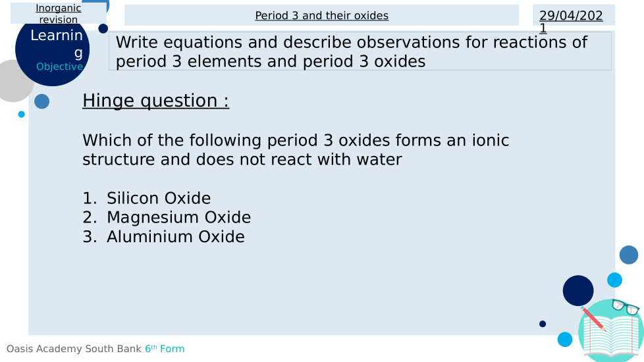Click the pink pencil on the book

click(x=593, y=319)
